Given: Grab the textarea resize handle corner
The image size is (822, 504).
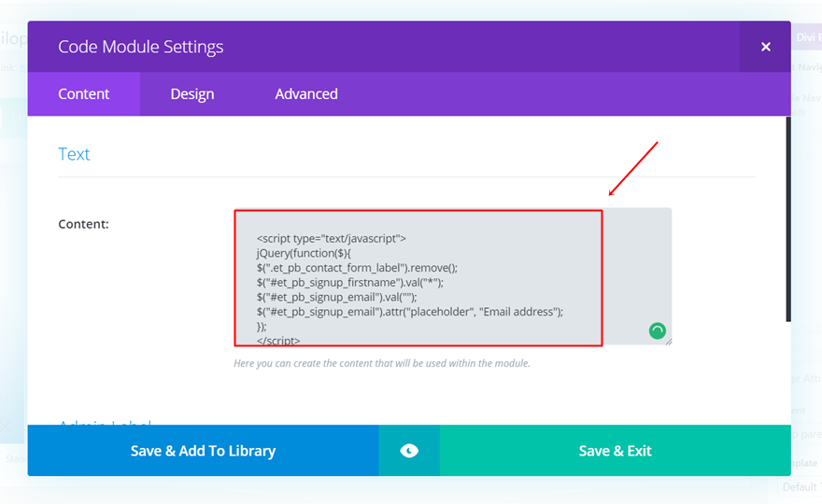Looking at the screenshot, I should tap(668, 342).
